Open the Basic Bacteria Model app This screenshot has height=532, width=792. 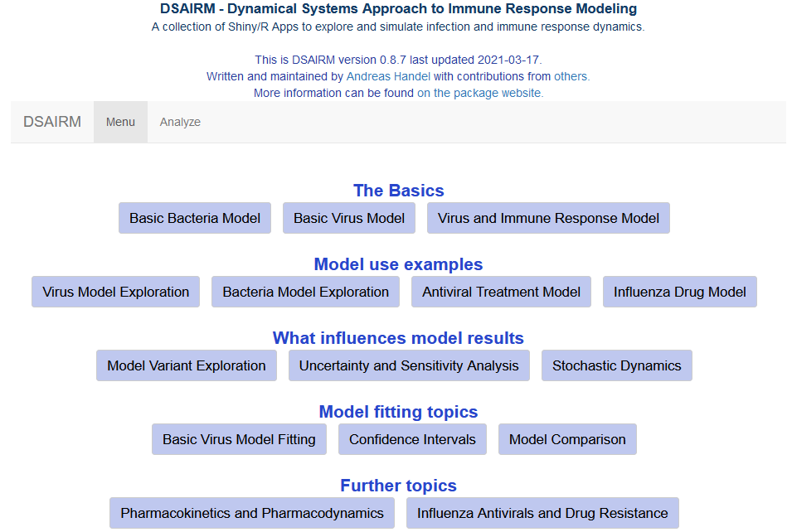coord(194,218)
